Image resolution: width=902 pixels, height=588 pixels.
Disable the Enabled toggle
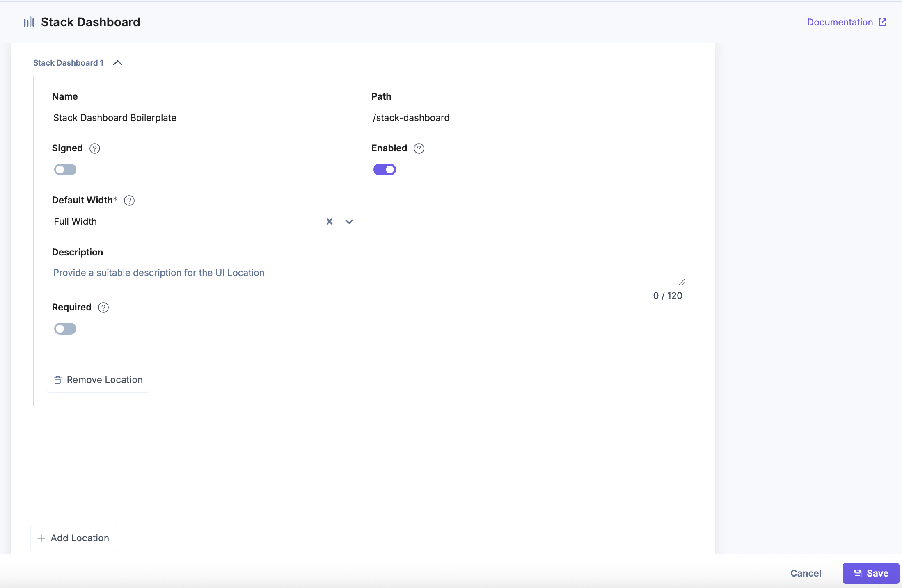(385, 169)
